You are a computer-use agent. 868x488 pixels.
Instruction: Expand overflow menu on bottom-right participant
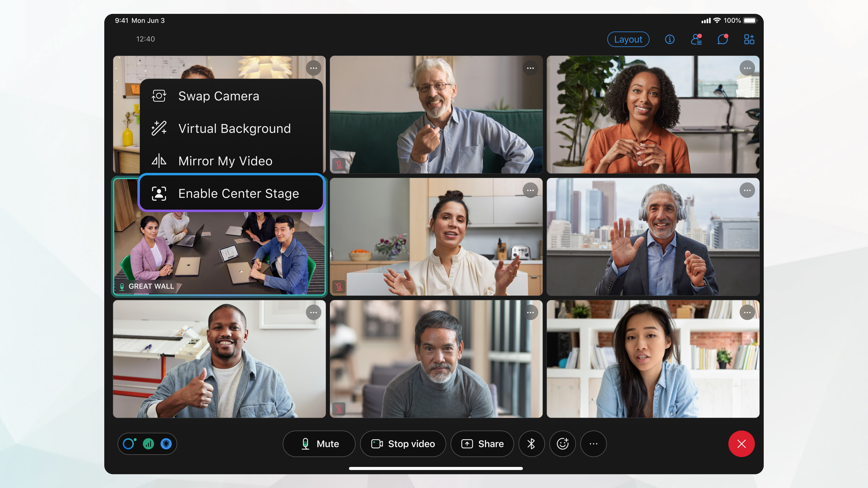tap(747, 312)
